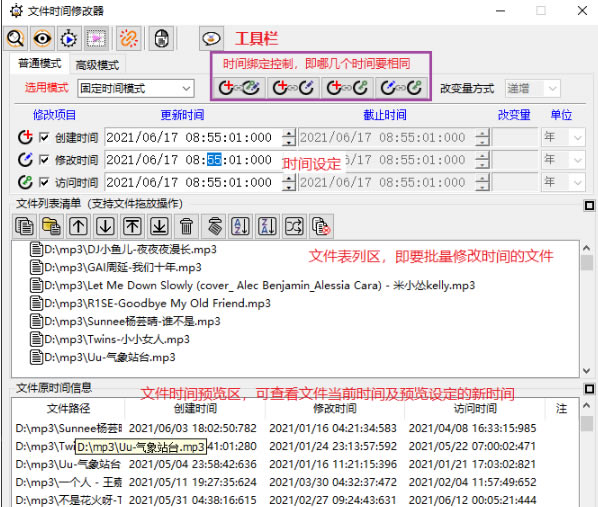The height and width of the screenshot is (507, 598).
Task: Click the spinner on 创建时间 update time
Action: click(289, 137)
